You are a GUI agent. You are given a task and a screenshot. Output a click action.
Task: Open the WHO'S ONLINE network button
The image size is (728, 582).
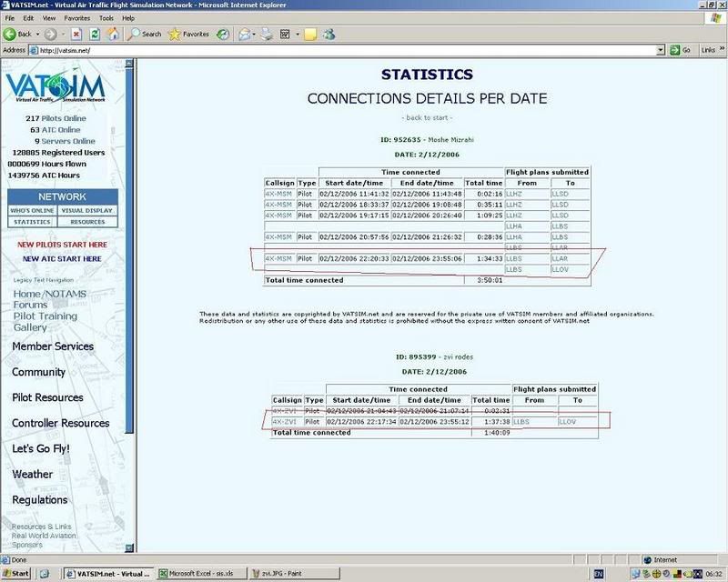pyautogui.click(x=32, y=210)
